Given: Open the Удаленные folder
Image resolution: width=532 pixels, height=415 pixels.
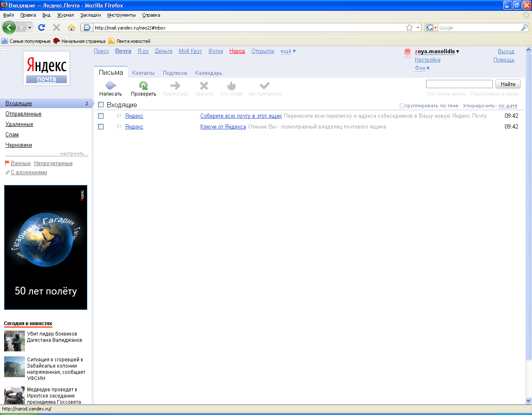Looking at the screenshot, I should (x=19, y=124).
